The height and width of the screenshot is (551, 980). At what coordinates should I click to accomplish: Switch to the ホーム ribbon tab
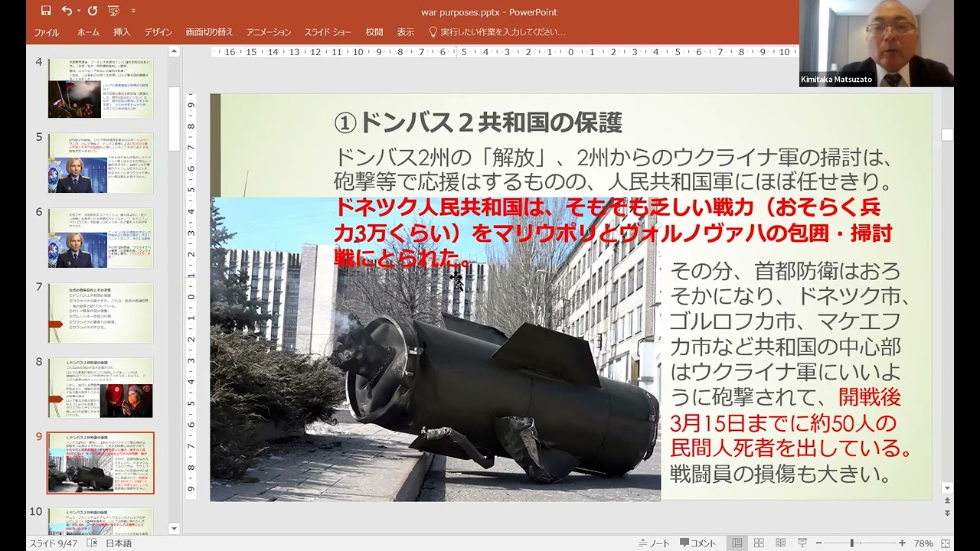click(x=88, y=32)
